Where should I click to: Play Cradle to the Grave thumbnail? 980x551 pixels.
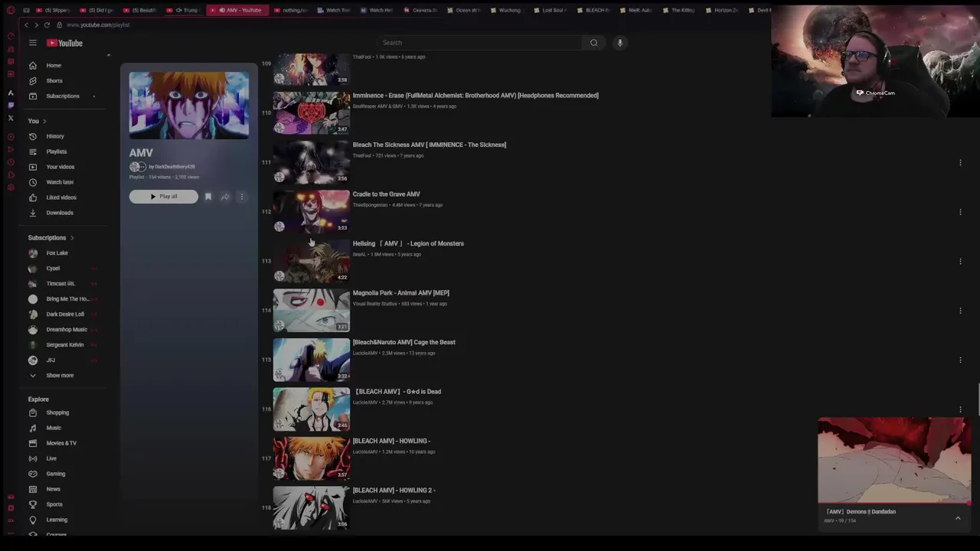coord(312,211)
